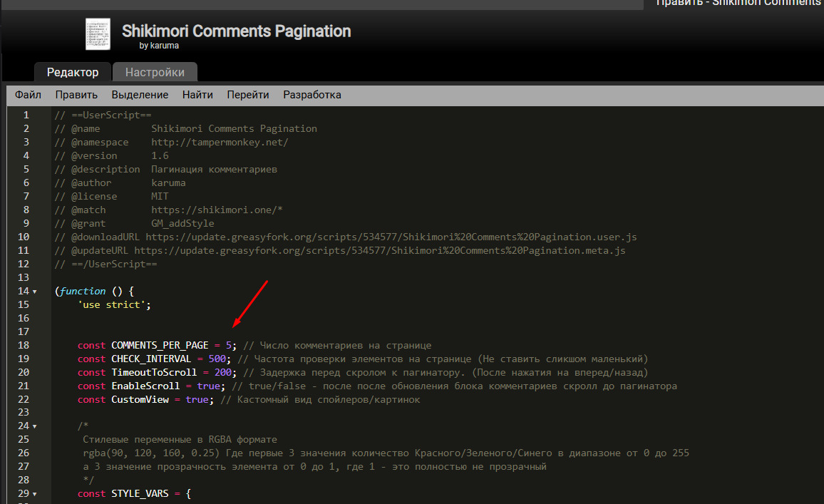
Task: Click the CustomView true value
Action: click(197, 400)
